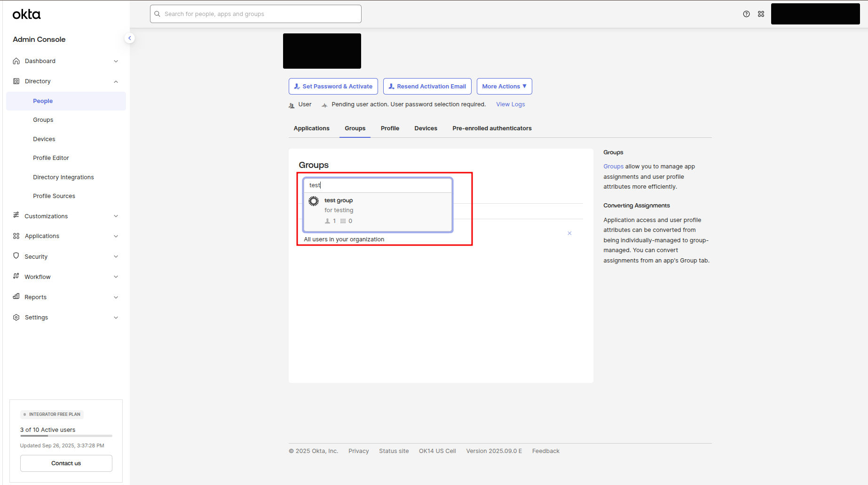Click the Reports chart icon
This screenshot has height=485, width=868.
pos(16,296)
